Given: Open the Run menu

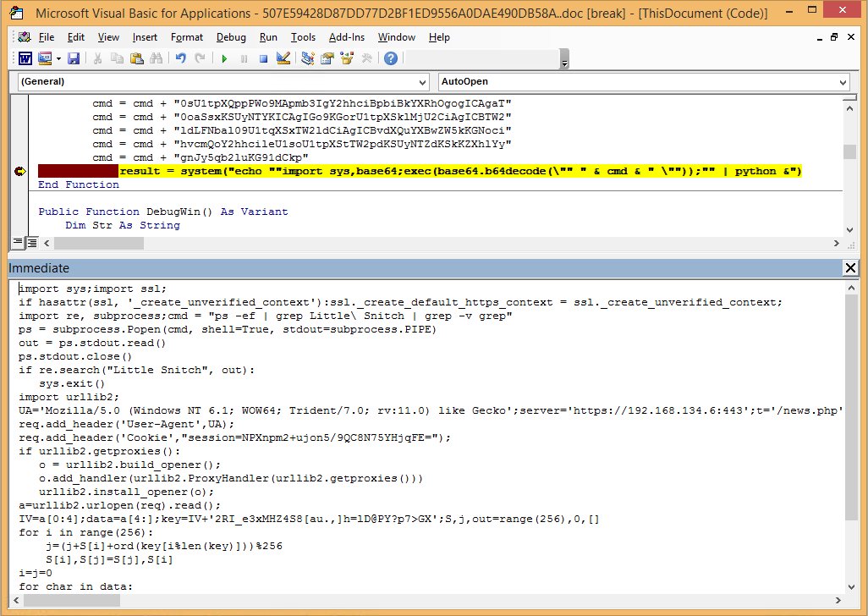Looking at the screenshot, I should coord(268,37).
